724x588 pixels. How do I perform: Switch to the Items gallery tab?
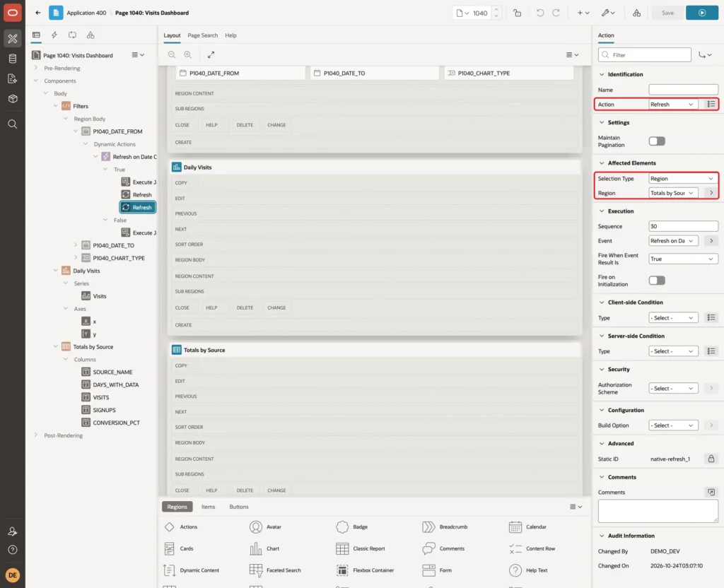click(x=209, y=507)
